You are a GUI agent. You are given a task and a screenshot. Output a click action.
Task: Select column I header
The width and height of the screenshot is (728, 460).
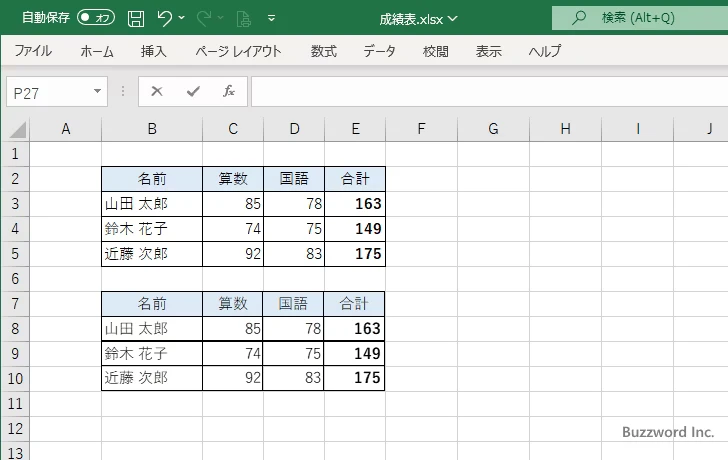pos(637,129)
